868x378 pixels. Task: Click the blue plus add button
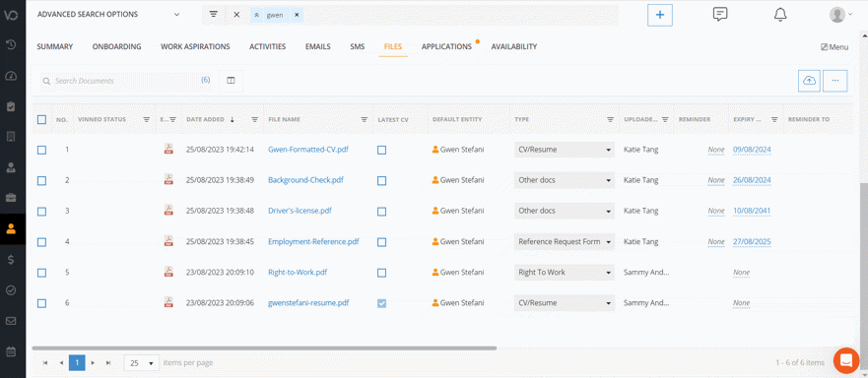coord(660,15)
